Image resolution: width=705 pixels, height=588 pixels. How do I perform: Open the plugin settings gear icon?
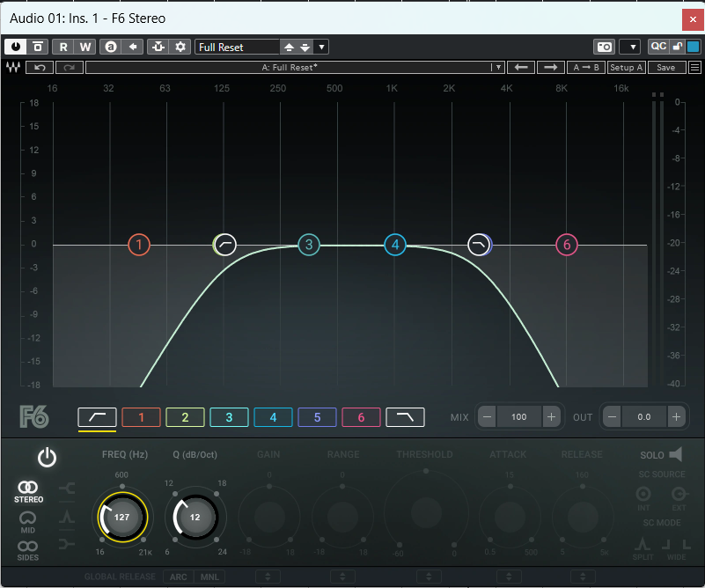pos(180,47)
